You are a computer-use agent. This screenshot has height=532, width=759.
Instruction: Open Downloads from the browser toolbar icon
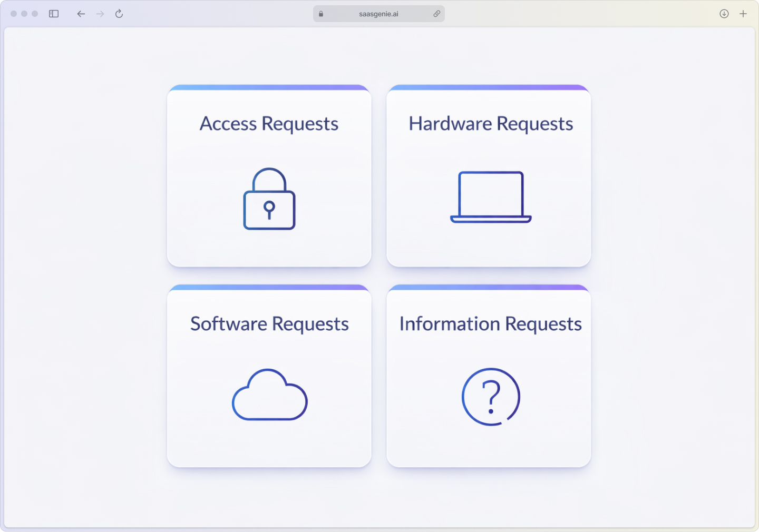724,14
